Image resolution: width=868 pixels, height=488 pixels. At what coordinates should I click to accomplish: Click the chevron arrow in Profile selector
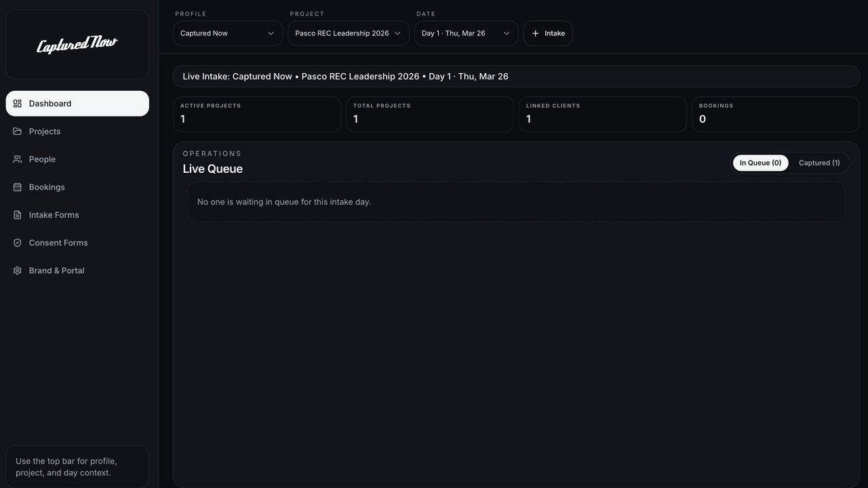pyautogui.click(x=271, y=33)
